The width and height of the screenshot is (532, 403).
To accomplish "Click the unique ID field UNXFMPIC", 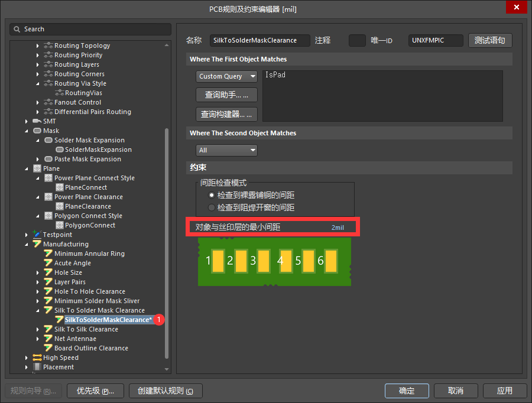I will [436, 40].
